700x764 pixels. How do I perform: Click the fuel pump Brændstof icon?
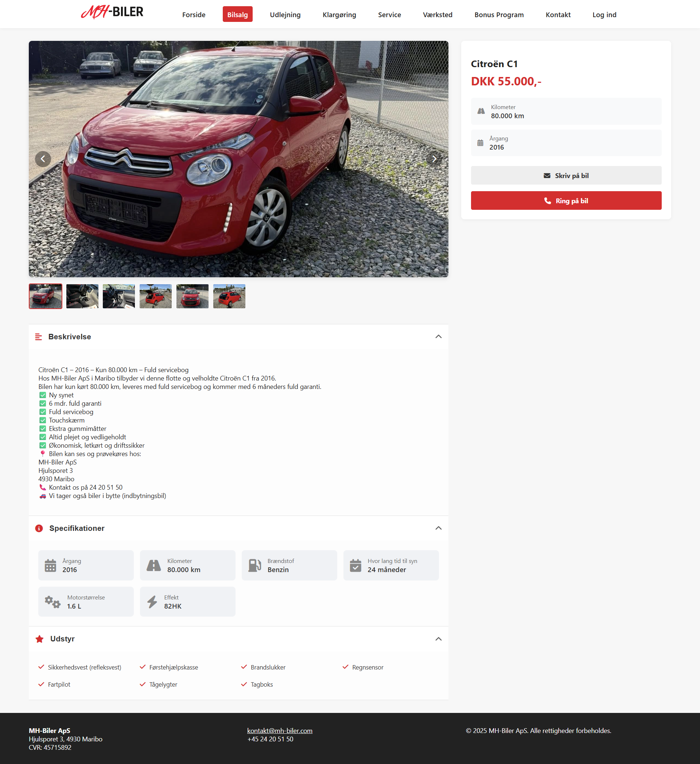click(254, 565)
